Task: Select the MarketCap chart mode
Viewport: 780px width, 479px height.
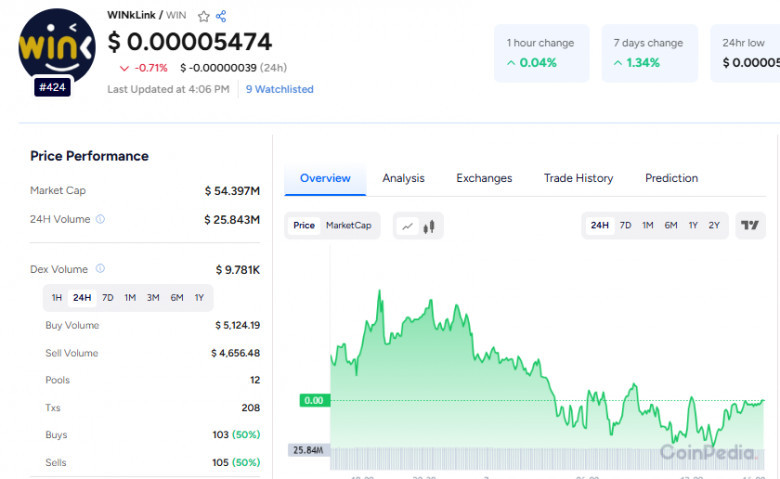Action: 349,225
